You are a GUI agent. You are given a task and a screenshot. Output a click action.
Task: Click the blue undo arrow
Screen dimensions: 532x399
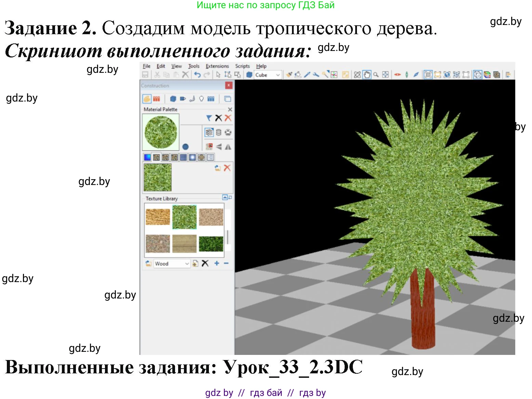197,75
